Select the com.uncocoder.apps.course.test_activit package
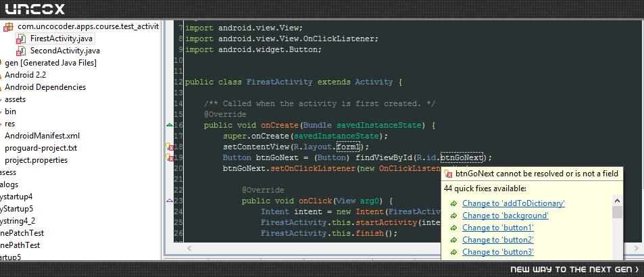Screen dimensions: 644x277 88,26
